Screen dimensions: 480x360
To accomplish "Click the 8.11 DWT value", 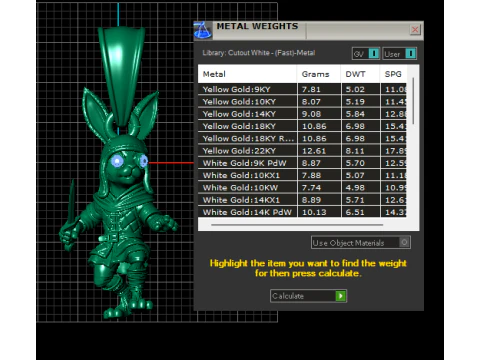I will 355,151.
